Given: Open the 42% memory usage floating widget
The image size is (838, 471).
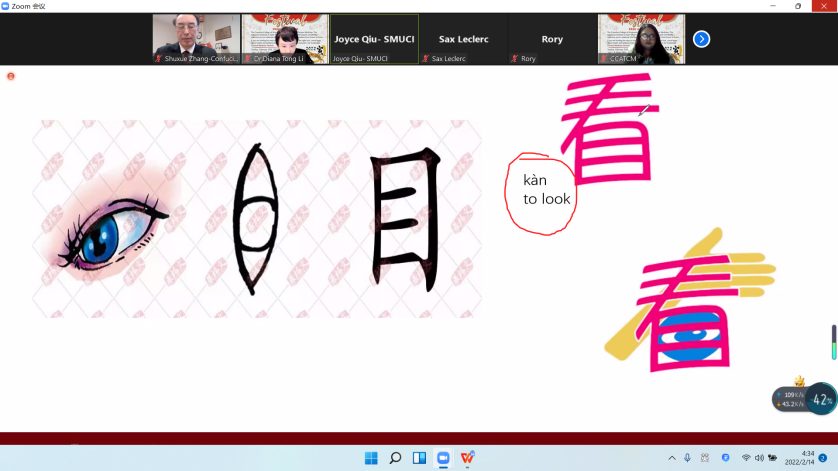Looking at the screenshot, I should (821, 399).
